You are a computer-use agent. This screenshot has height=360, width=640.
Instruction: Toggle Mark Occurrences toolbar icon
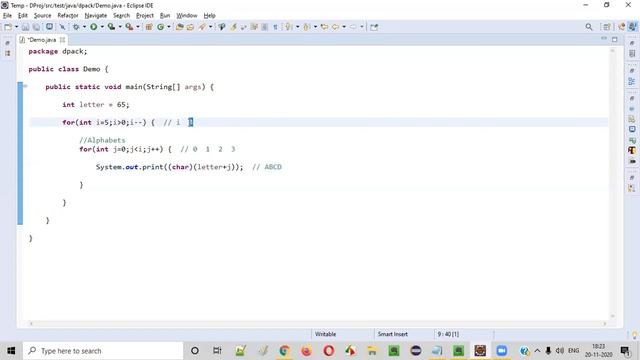(x=233, y=27)
